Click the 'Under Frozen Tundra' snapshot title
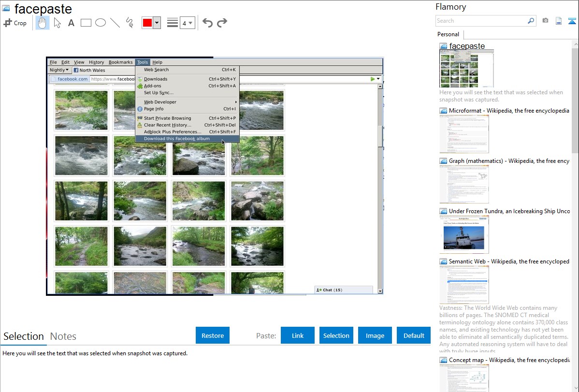The image size is (579, 392). [x=509, y=211]
